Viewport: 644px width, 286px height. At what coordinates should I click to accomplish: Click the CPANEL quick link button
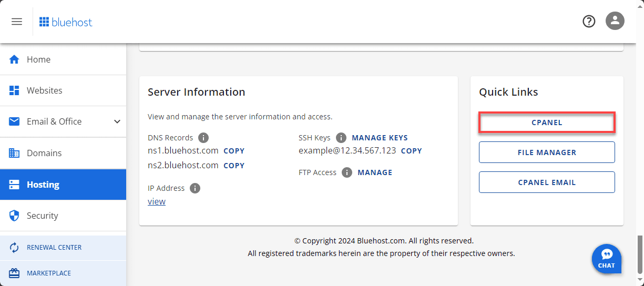pos(547,122)
